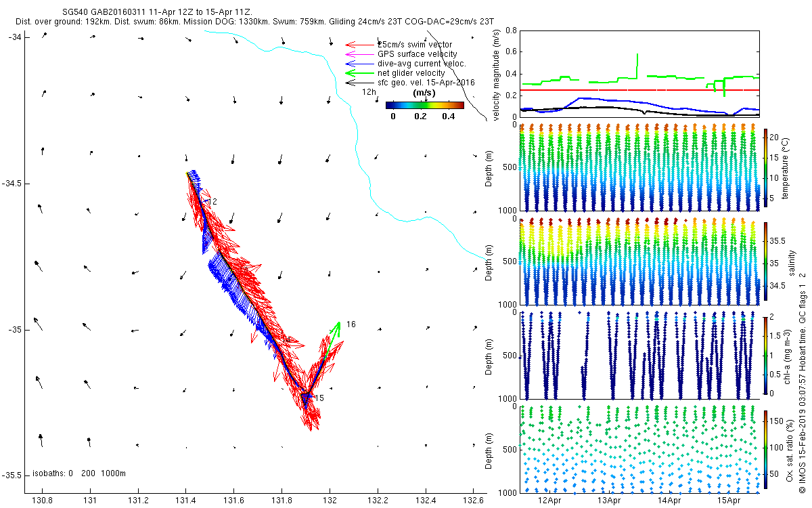Click the '0.8' tick on velocity magnitude axis
812x508 pixels.
pos(511,30)
